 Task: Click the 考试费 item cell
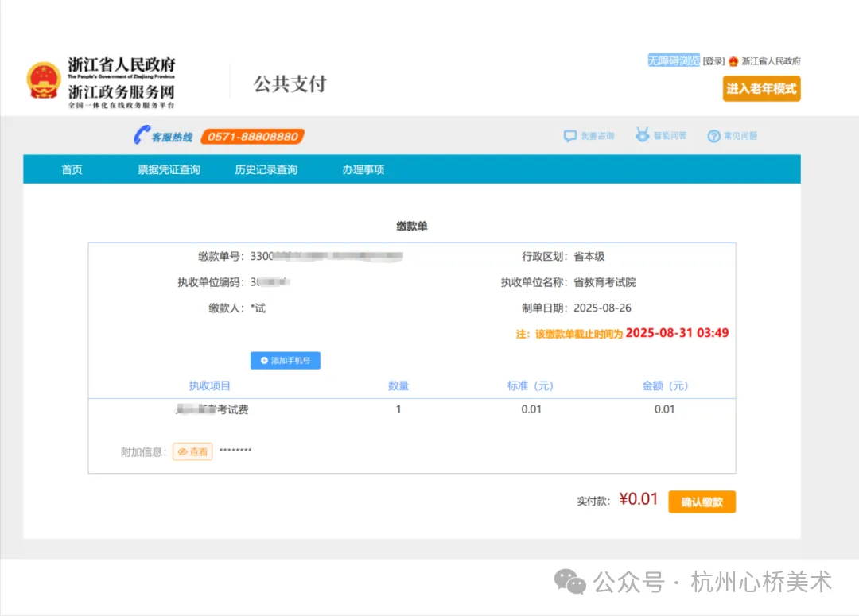212,409
